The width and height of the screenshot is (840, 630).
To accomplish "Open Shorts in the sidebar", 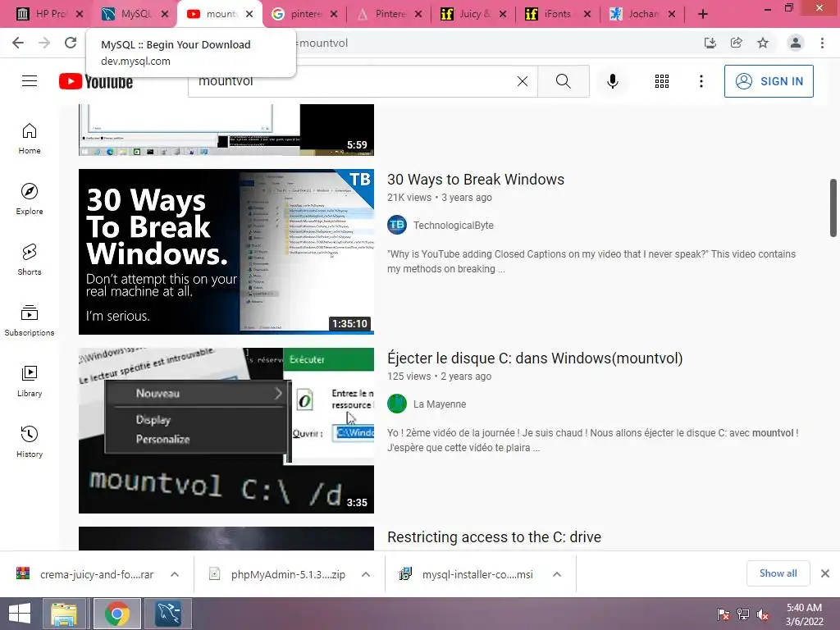I will coord(30,259).
